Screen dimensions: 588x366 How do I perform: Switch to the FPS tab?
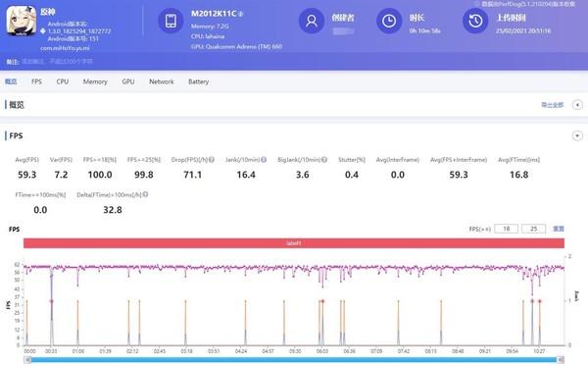(36, 81)
